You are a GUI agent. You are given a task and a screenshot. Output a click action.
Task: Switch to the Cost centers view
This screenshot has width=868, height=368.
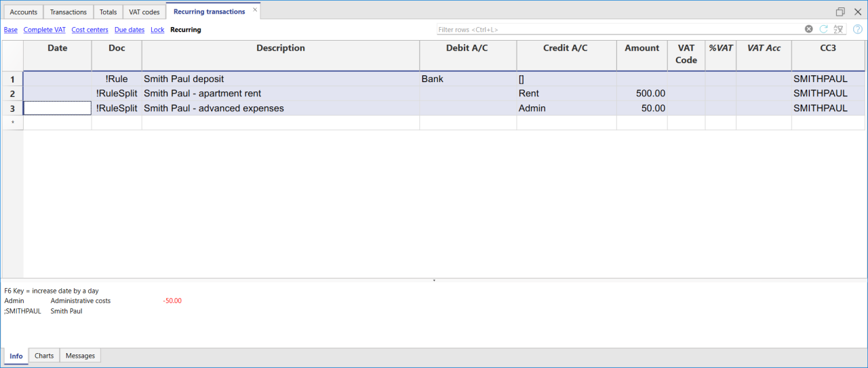pos(90,30)
